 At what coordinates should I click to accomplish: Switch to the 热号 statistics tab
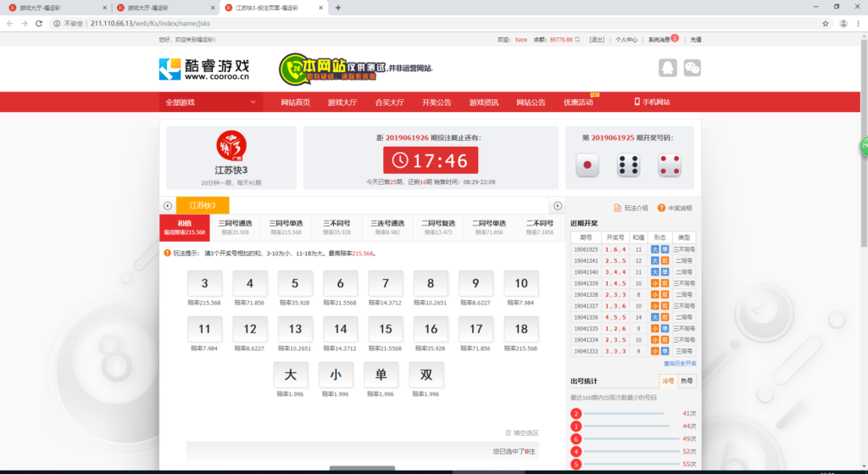click(686, 382)
